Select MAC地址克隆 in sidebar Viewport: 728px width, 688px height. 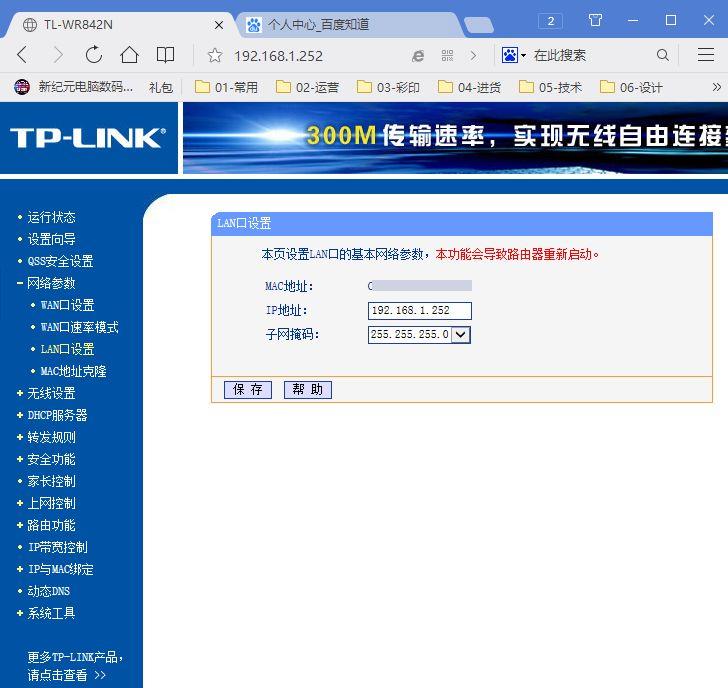pos(73,371)
